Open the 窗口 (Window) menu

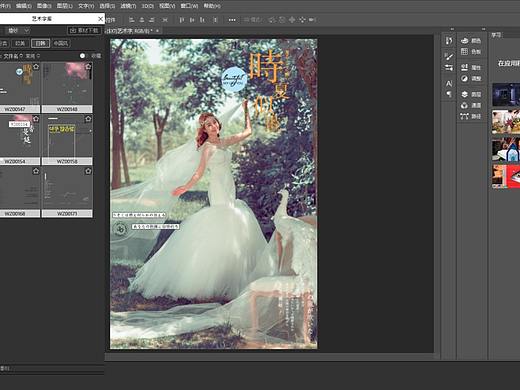coord(189,6)
